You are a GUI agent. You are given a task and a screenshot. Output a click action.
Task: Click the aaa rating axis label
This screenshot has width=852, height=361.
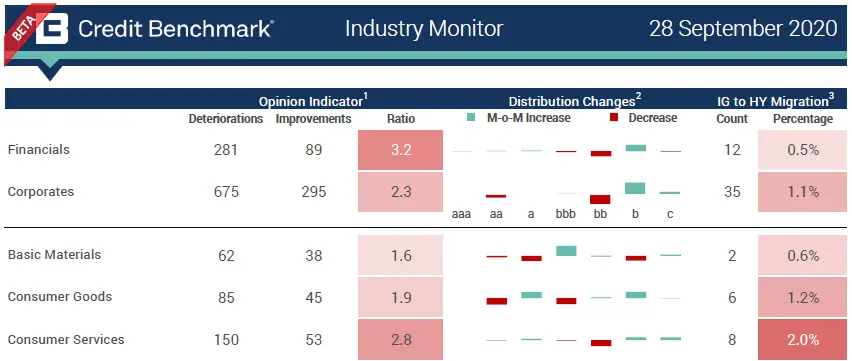[461, 214]
